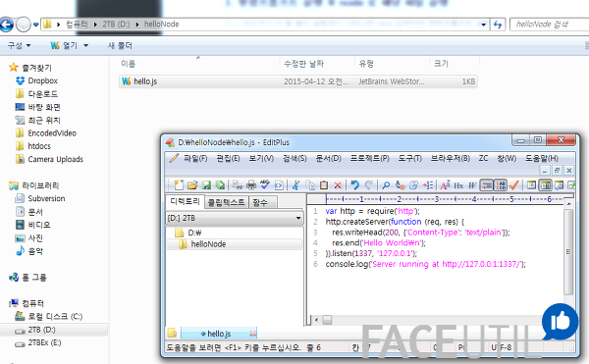Toggle the ruler display button

coord(487,185)
